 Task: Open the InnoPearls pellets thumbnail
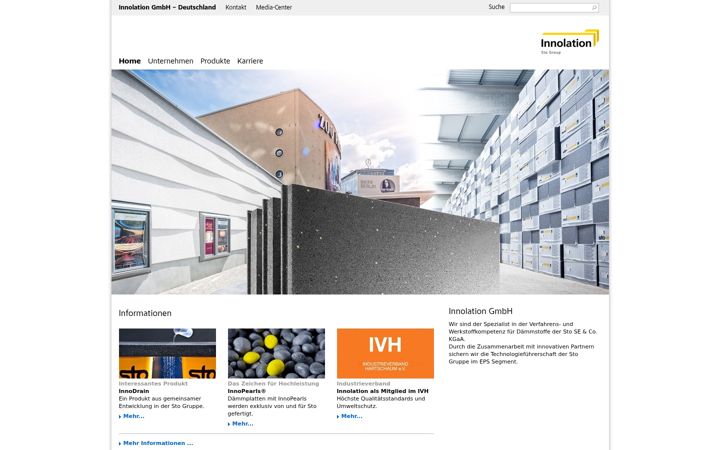point(276,353)
